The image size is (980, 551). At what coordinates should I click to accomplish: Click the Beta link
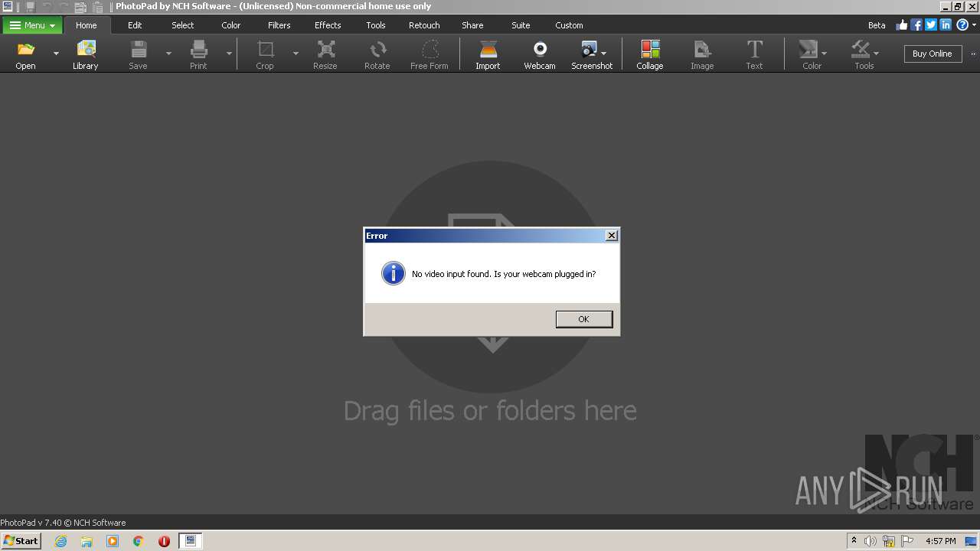pos(877,25)
